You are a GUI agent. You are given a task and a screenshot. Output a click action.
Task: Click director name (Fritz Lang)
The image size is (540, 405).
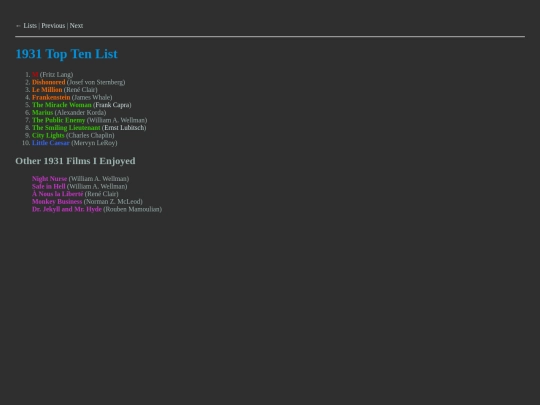[56, 75]
